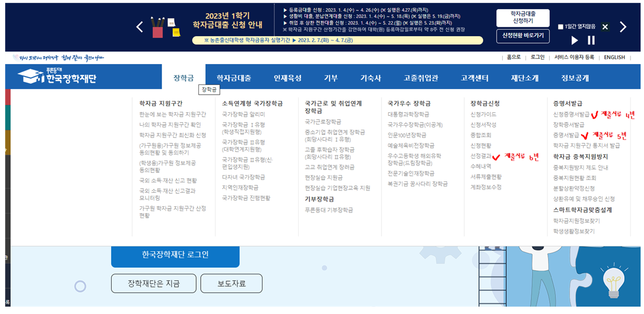Open the 기숙사 menu
The image size is (644, 314).
pos(371,78)
